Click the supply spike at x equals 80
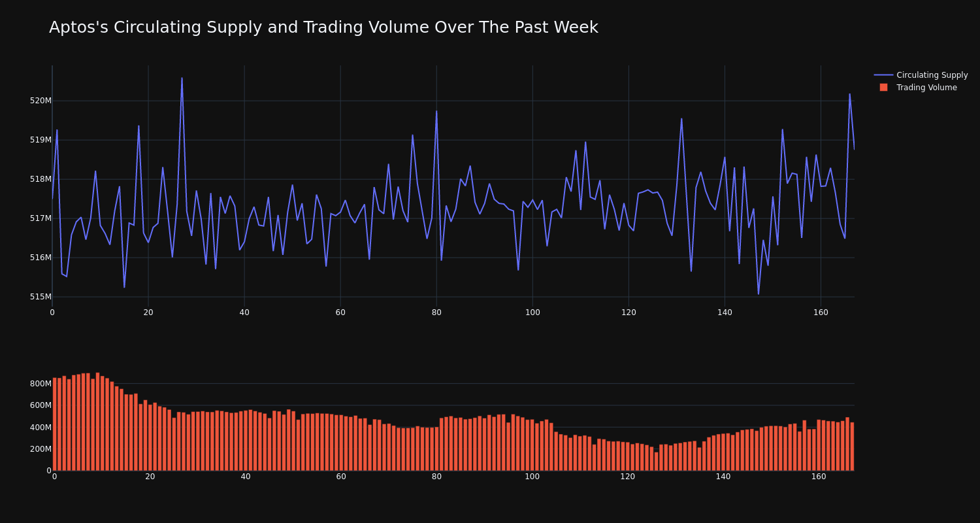This screenshot has width=980, height=523. pos(436,111)
